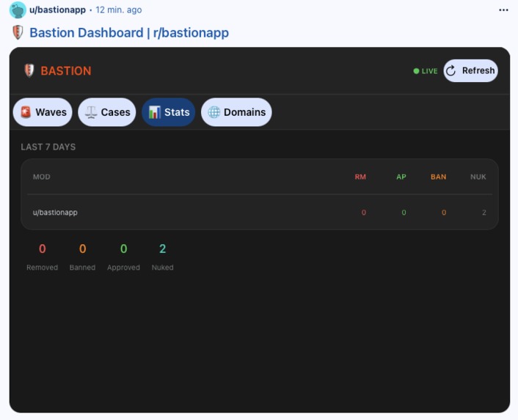Click the Removed label

43,268
